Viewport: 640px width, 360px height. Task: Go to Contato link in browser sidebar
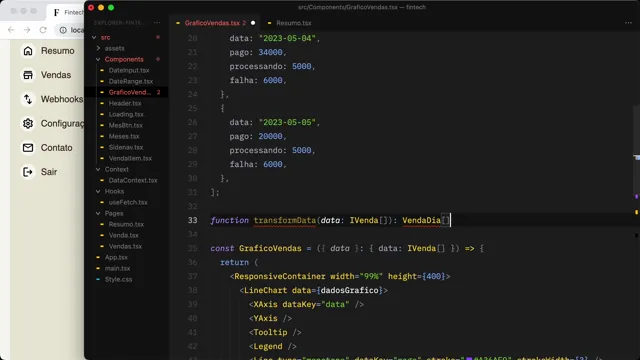point(57,148)
